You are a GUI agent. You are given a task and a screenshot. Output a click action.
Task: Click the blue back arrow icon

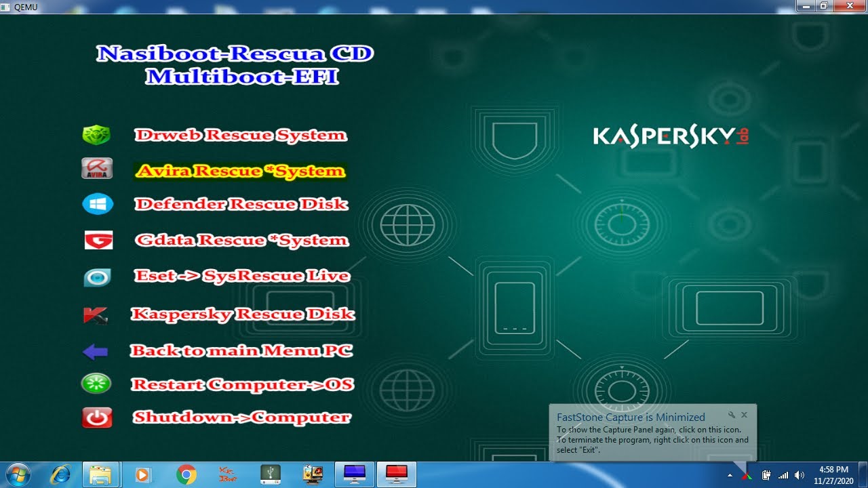tap(95, 352)
